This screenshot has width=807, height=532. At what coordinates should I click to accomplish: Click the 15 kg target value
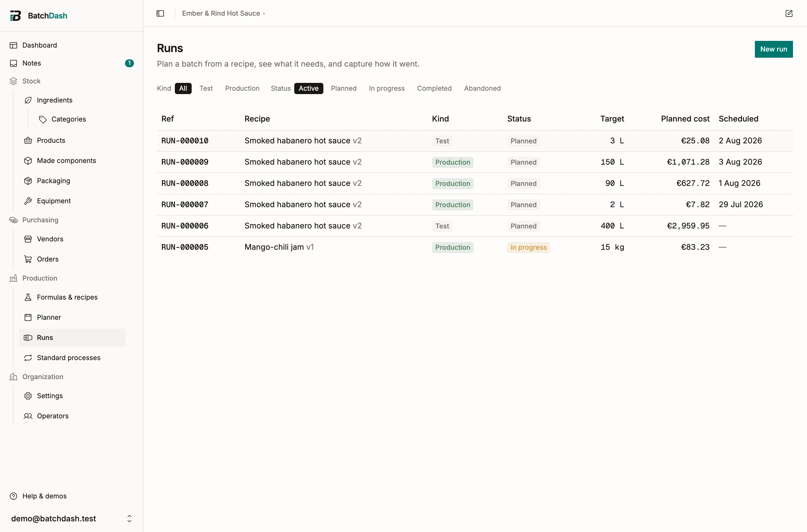612,247
